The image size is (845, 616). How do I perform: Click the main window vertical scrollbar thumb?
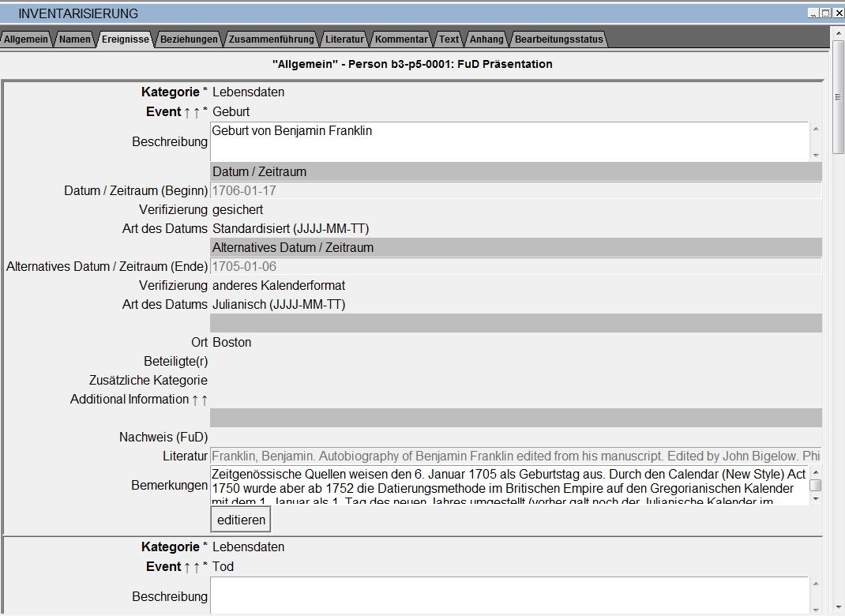(x=838, y=97)
